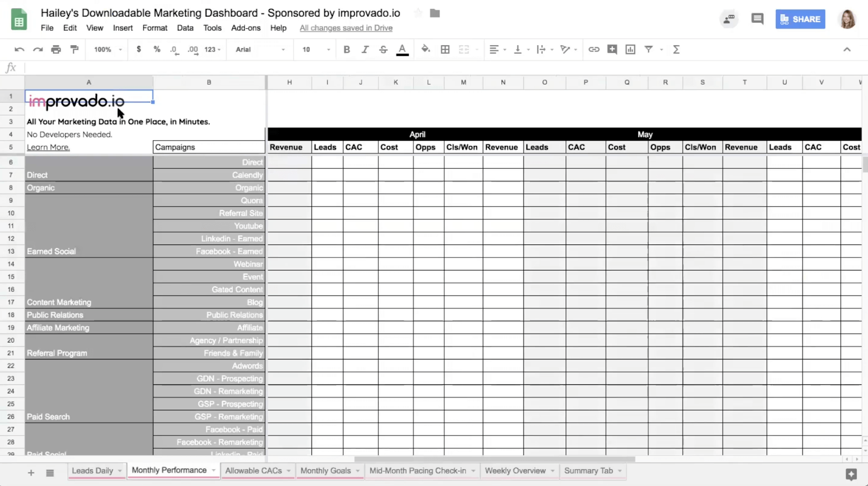868x486 pixels.
Task: Open the zoom level dropdown
Action: [x=108, y=49]
